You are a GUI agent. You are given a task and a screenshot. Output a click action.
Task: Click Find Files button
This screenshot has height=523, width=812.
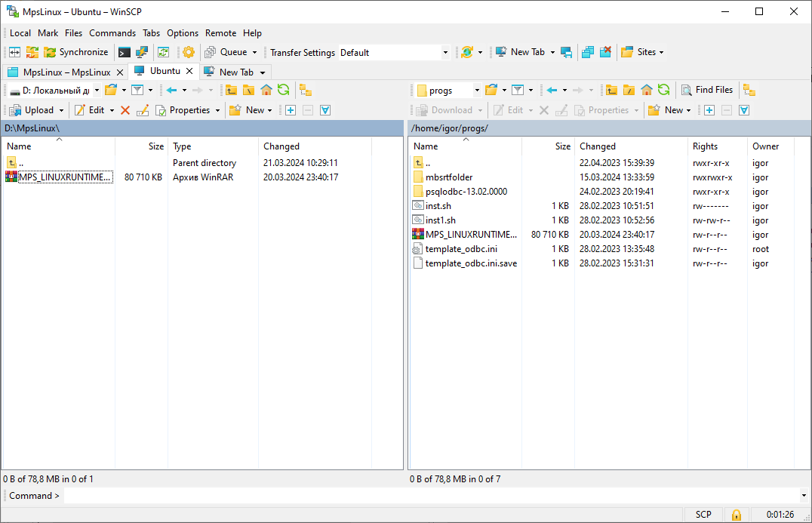[x=707, y=90]
